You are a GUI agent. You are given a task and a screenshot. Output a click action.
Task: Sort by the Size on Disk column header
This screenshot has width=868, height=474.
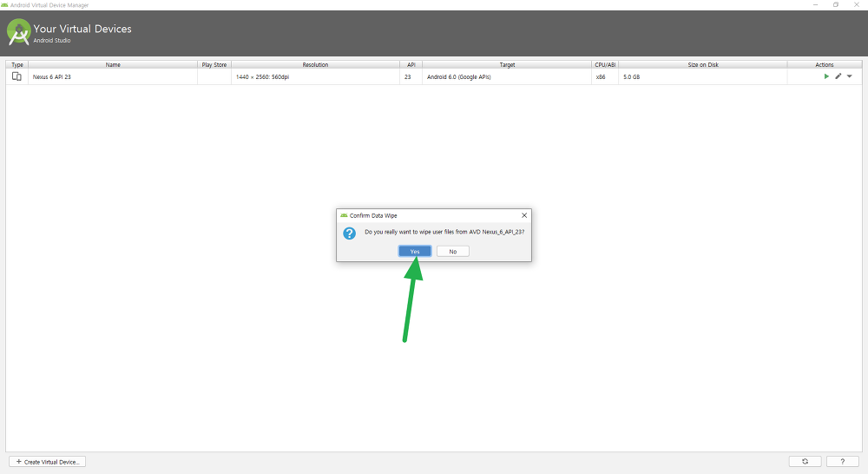tap(703, 65)
